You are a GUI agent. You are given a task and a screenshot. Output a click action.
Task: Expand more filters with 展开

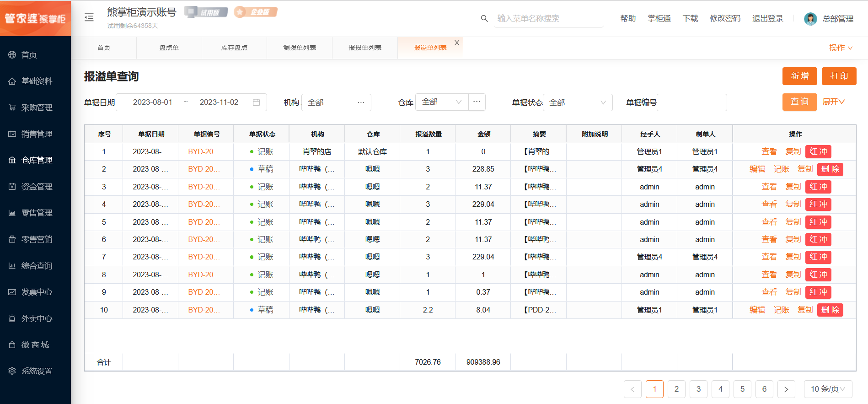coord(833,102)
